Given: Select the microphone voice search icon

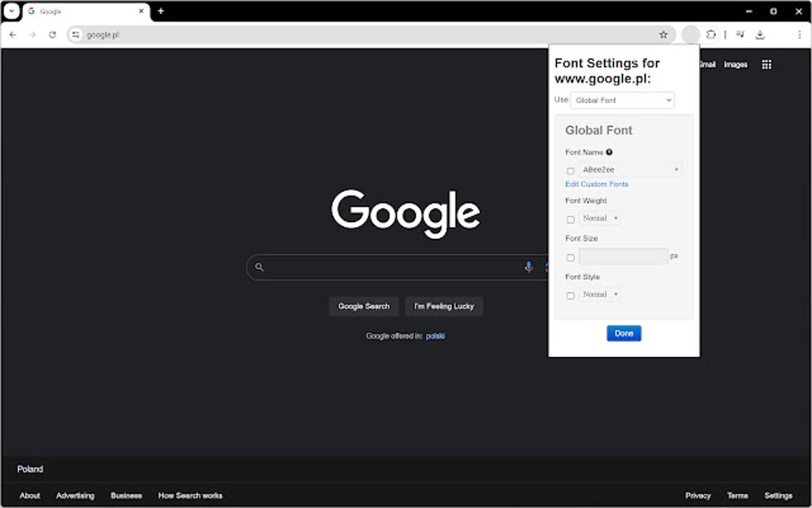Looking at the screenshot, I should pos(529,267).
